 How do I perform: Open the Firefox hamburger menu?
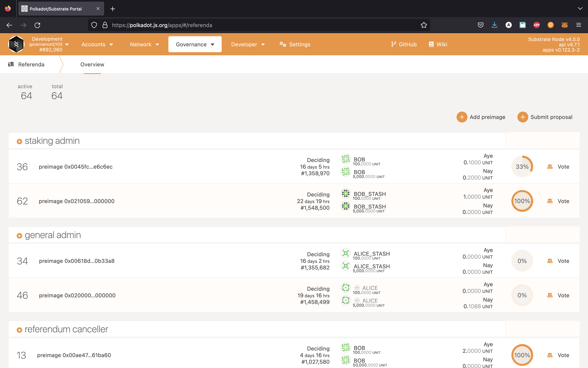(x=578, y=25)
